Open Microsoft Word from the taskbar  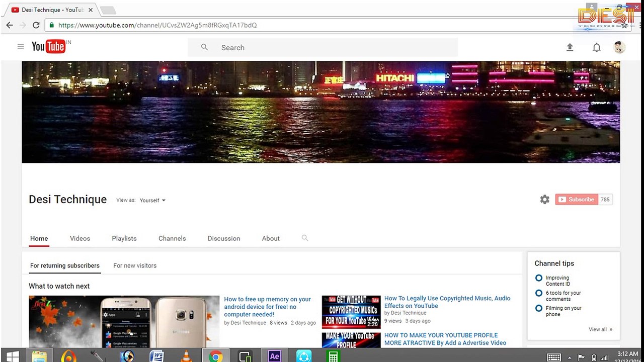157,356
